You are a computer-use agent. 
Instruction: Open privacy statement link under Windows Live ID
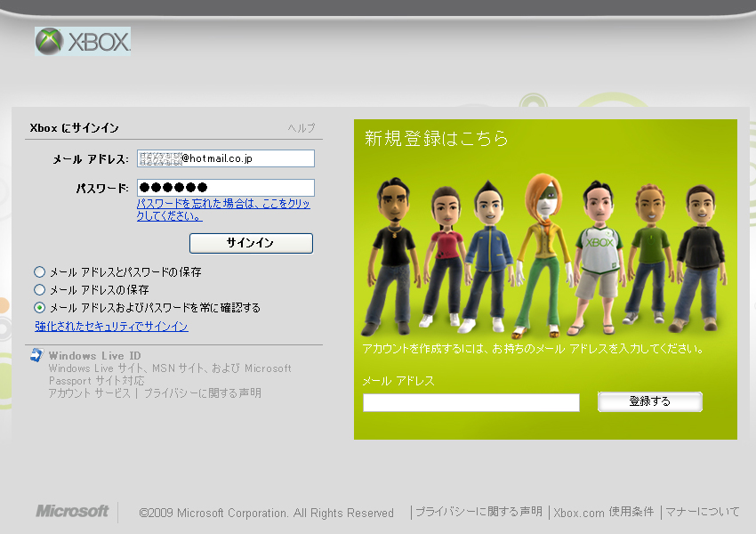point(203,393)
